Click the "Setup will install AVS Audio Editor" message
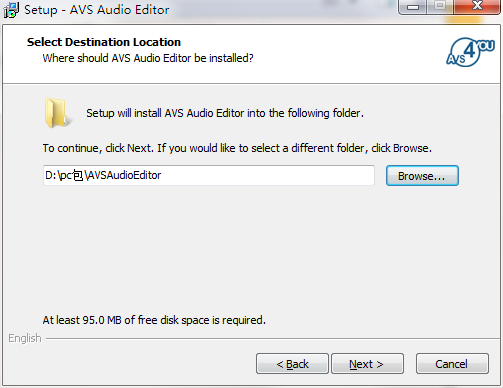The image size is (503, 388). [225, 113]
